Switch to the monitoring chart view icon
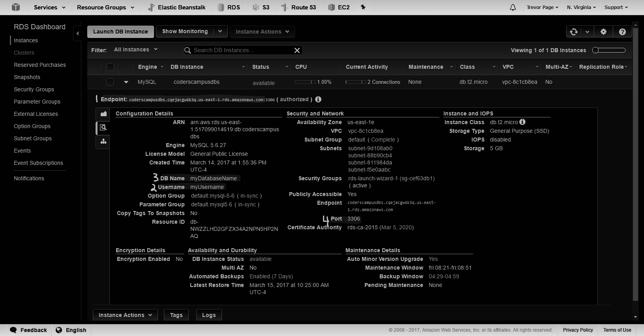Screen dimensions: 644x336 (103, 114)
